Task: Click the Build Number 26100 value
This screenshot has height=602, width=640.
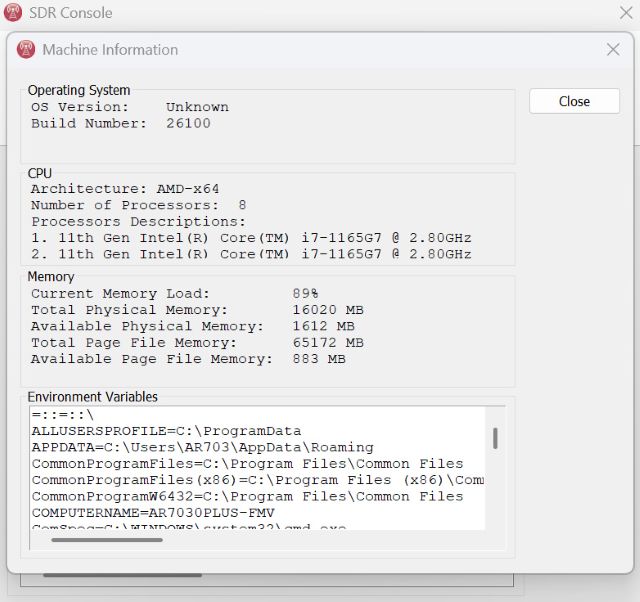Action: [x=188, y=123]
